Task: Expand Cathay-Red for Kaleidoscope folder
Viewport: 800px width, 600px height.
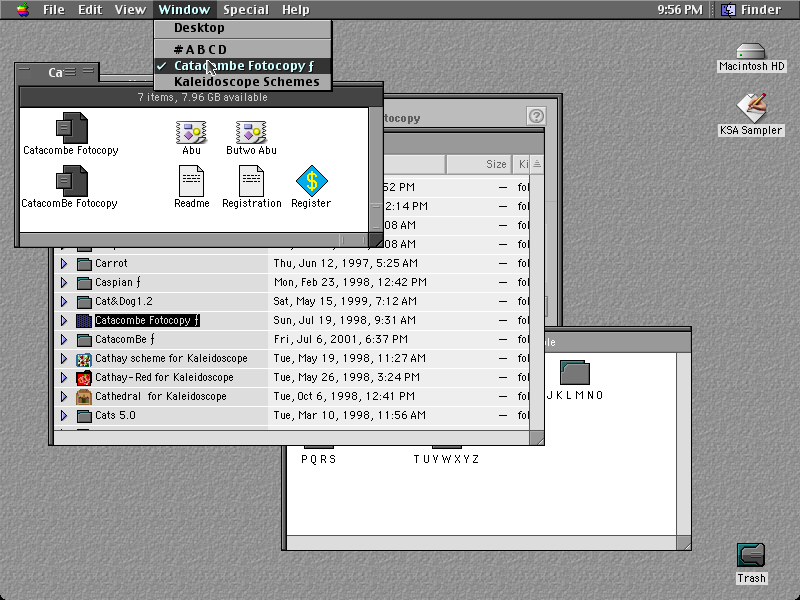Action: pos(64,377)
